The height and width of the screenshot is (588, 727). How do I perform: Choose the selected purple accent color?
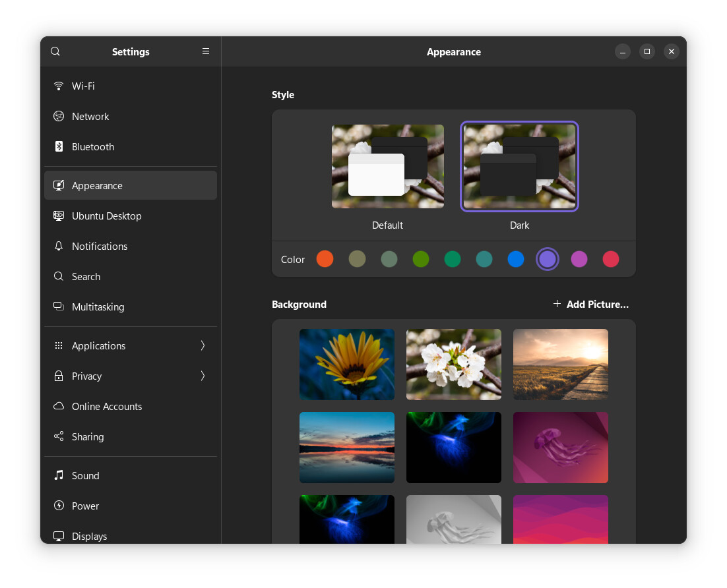click(548, 259)
